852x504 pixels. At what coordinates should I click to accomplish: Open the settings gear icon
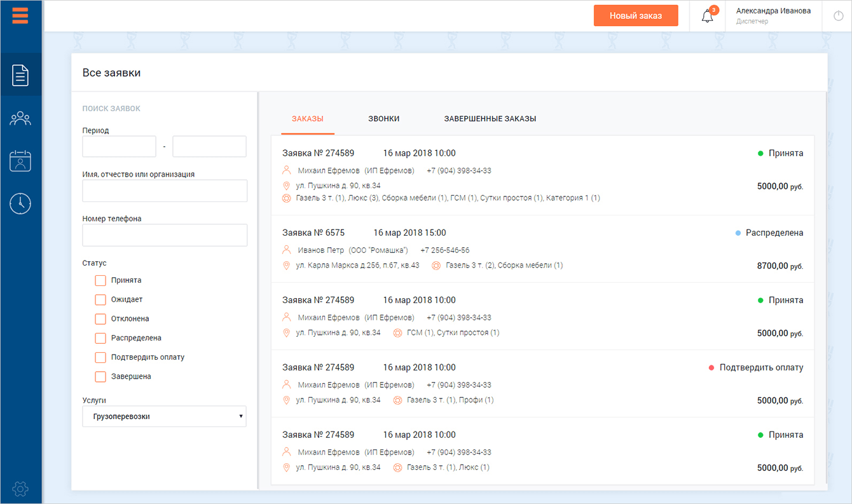20,488
